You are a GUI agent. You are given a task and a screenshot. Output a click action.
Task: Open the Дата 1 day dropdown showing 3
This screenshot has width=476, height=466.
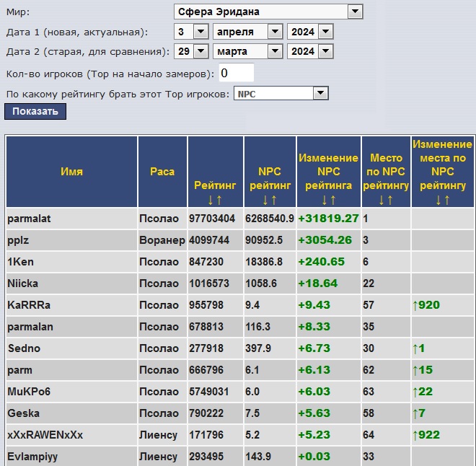click(x=191, y=32)
